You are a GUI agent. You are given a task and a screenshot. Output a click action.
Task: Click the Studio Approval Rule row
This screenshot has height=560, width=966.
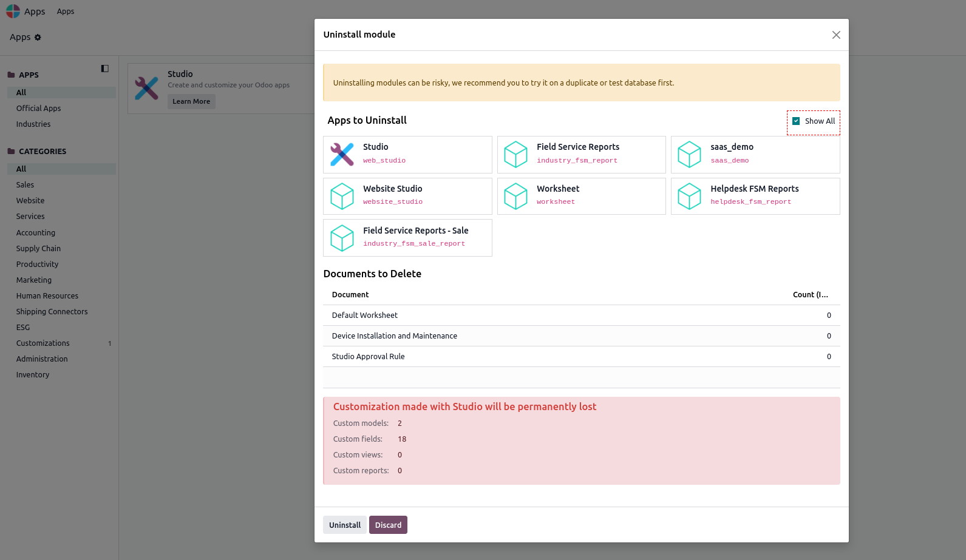[582, 357]
